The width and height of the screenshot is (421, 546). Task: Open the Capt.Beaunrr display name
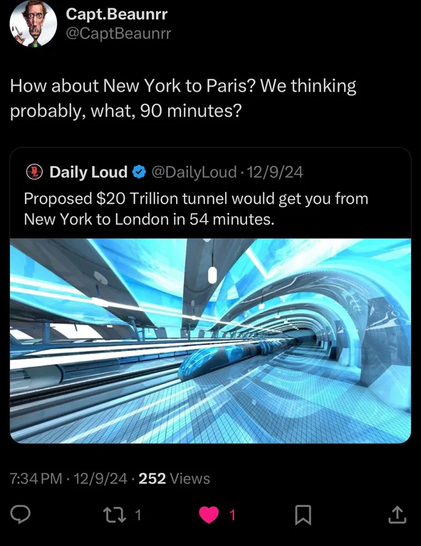coord(117,15)
